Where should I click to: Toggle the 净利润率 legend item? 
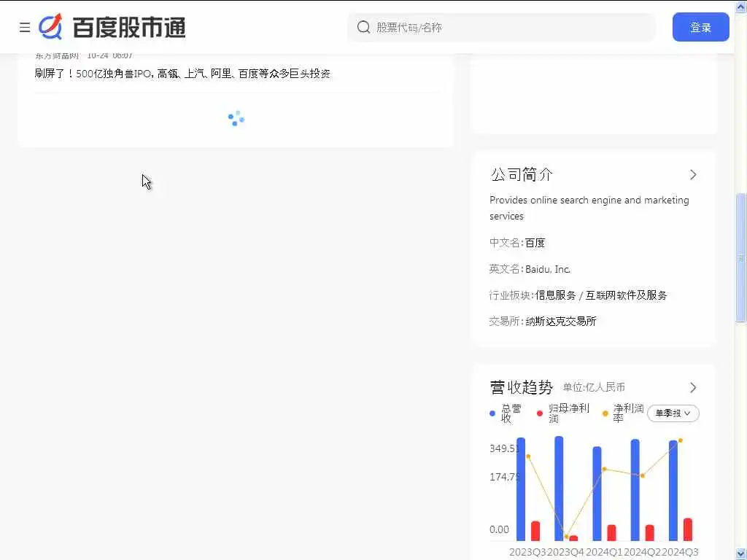coord(623,413)
